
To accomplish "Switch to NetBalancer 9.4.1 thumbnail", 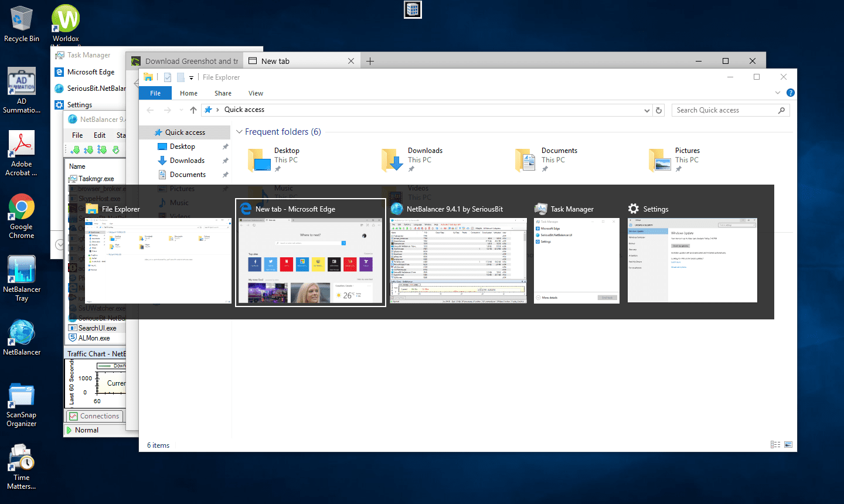I will (x=459, y=260).
